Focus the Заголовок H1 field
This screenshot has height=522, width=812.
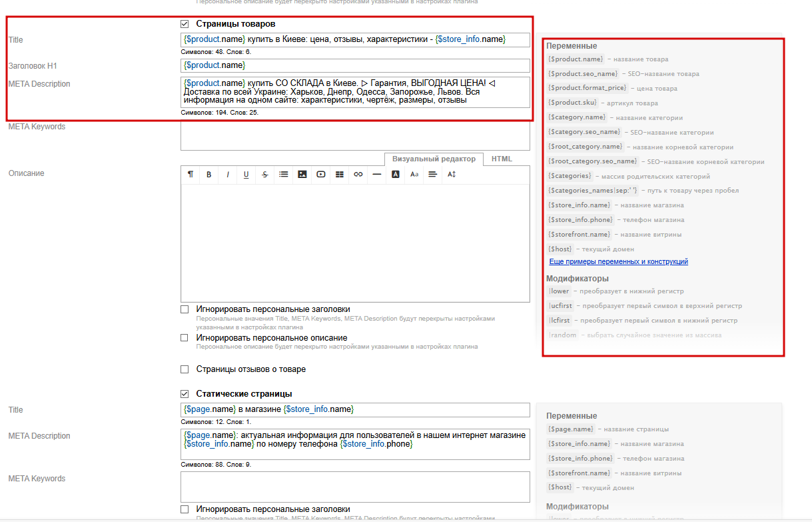(x=355, y=65)
